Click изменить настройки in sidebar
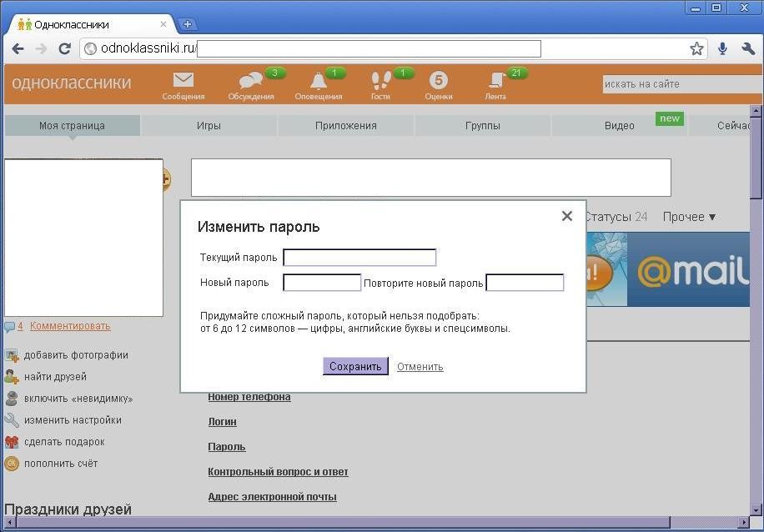 click(73, 420)
